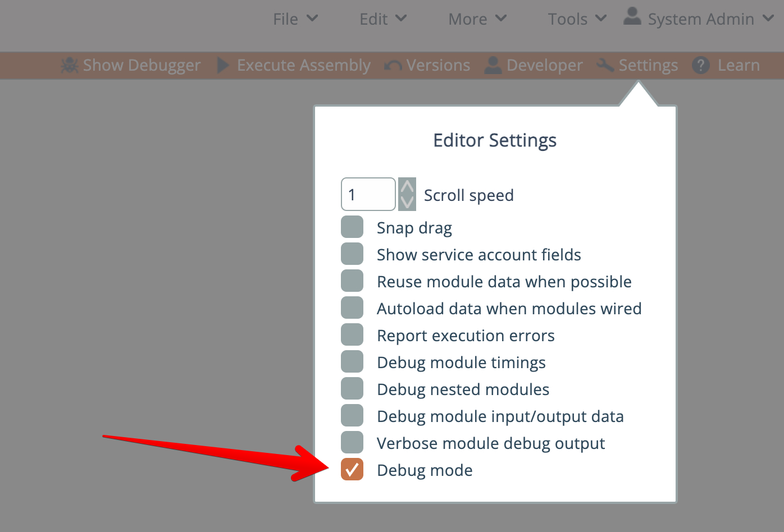Click the System Admin user icon
784x532 pixels.
coord(632,16)
